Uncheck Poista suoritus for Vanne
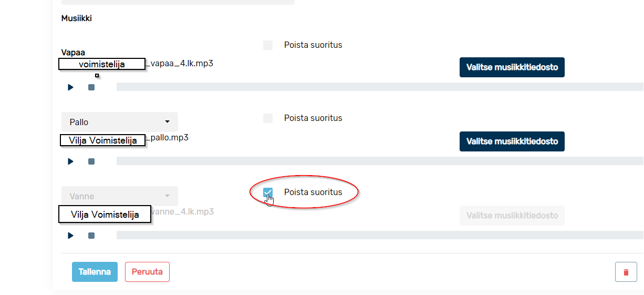The image size is (644, 295). (268, 192)
